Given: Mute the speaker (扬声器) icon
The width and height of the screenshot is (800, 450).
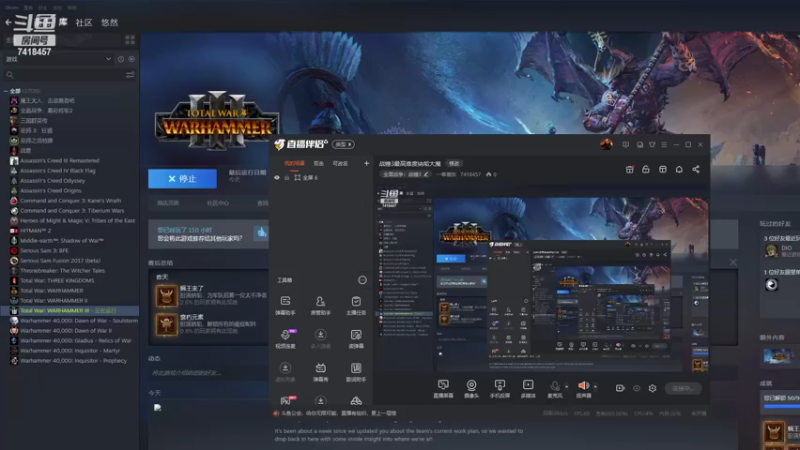Looking at the screenshot, I should click(583, 386).
